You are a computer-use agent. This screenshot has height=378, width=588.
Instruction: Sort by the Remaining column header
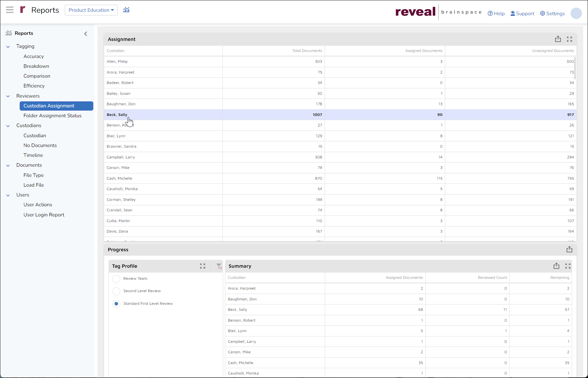pyautogui.click(x=560, y=277)
